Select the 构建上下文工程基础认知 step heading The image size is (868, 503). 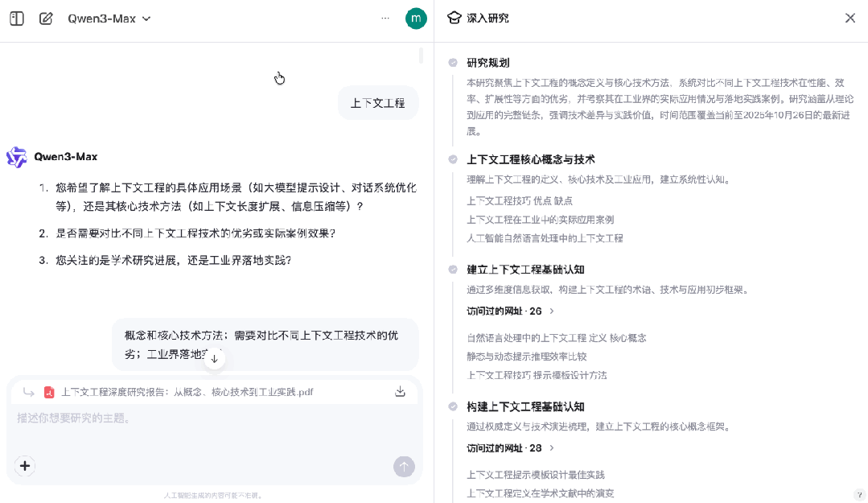pos(525,406)
